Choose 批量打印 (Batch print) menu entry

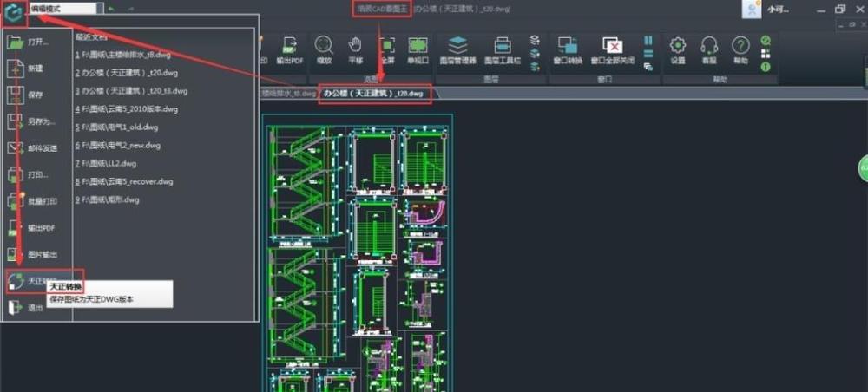(31, 201)
